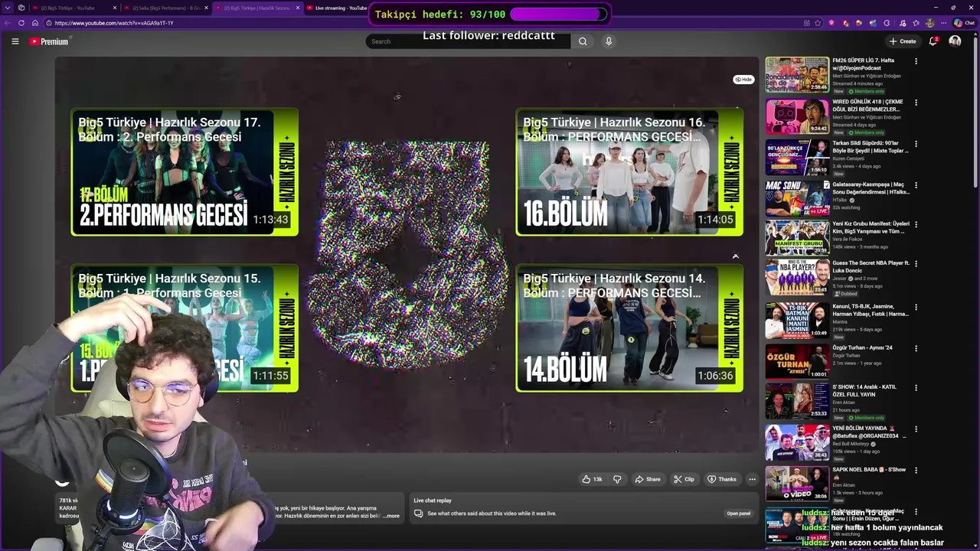Open Guess The Secret NBA Player thumbnail
This screenshot has width=980, height=551.
coord(797,277)
